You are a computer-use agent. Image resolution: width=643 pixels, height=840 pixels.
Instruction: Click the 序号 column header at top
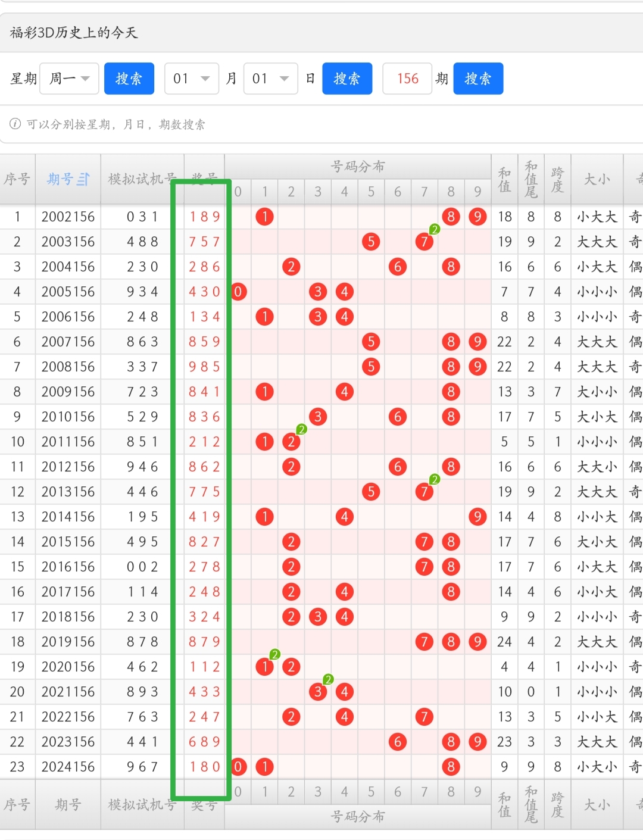point(17,179)
